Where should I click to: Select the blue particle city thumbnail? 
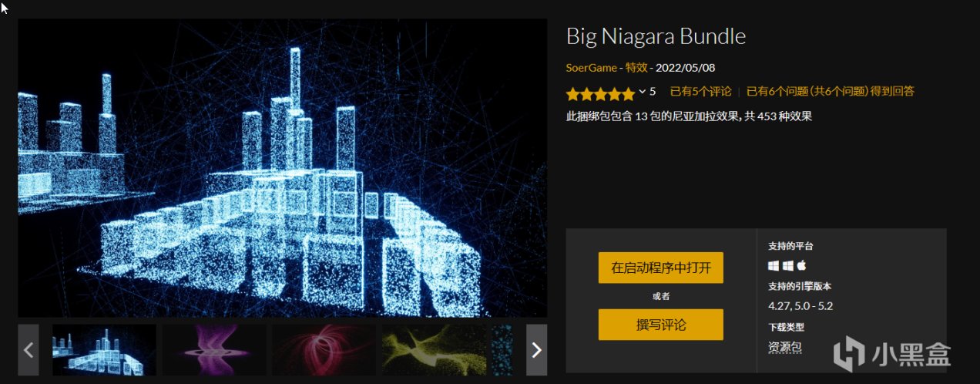pos(104,349)
